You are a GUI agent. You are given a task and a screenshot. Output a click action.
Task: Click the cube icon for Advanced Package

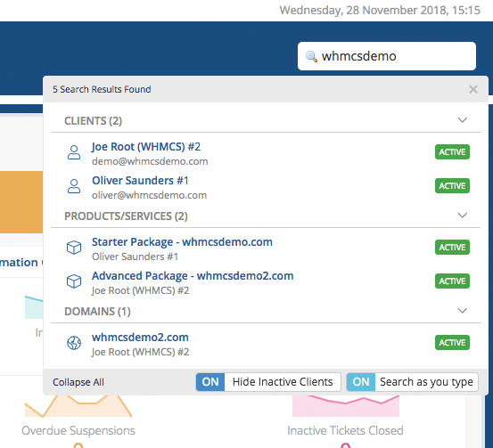74,281
